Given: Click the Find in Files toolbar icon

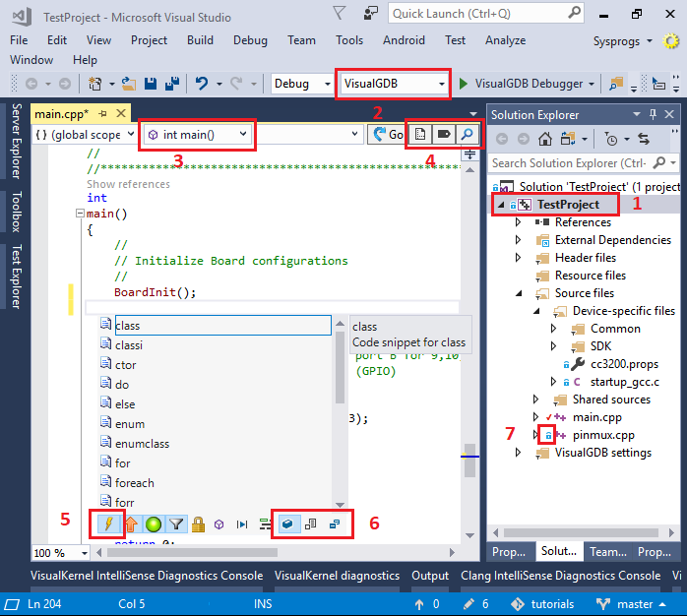Looking at the screenshot, I should pos(616,84).
